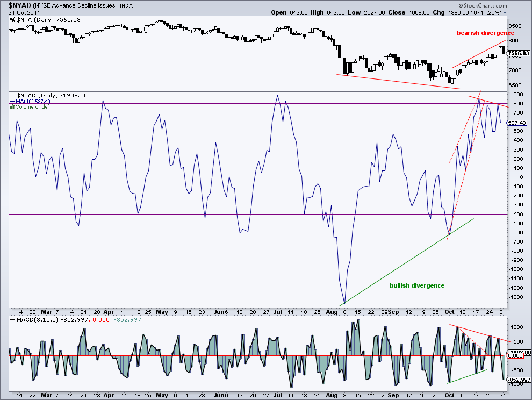Click the 587.40 moving average value tag
This screenshot has width=532, height=400.
point(517,123)
